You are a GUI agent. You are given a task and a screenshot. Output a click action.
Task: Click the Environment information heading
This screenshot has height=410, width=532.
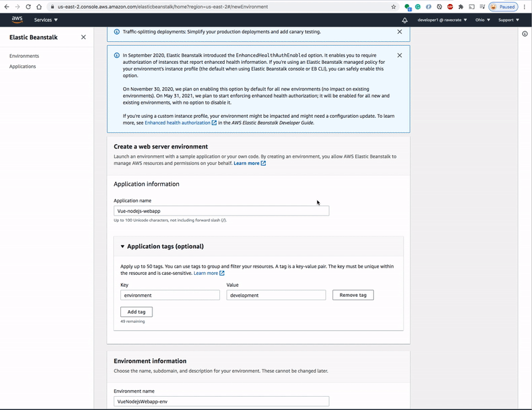coord(150,361)
